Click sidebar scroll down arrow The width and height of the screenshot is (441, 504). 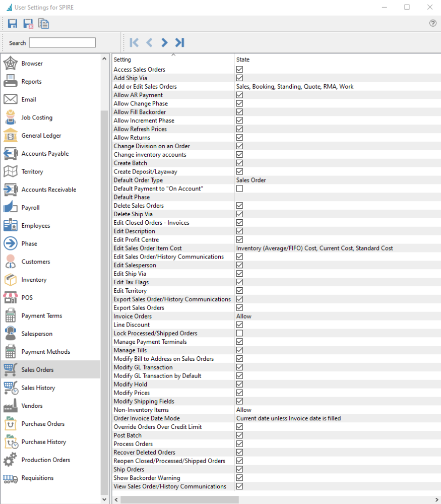pos(104,499)
